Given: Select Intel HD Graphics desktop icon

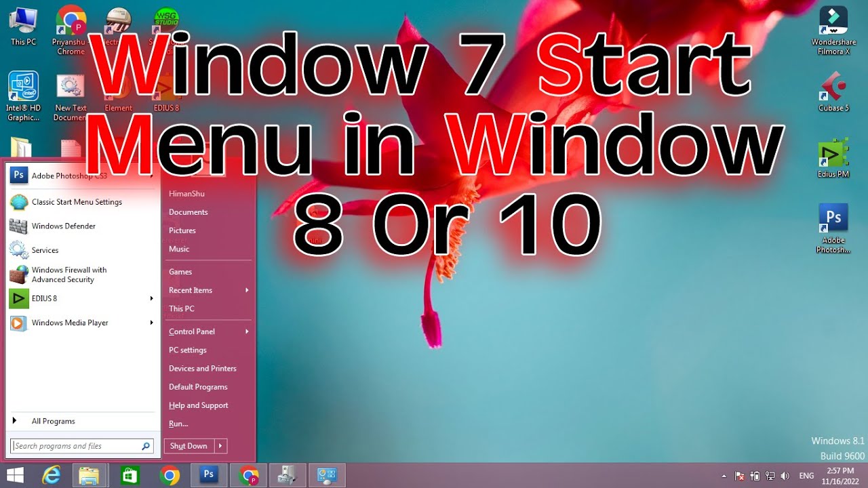Looking at the screenshot, I should (x=24, y=96).
